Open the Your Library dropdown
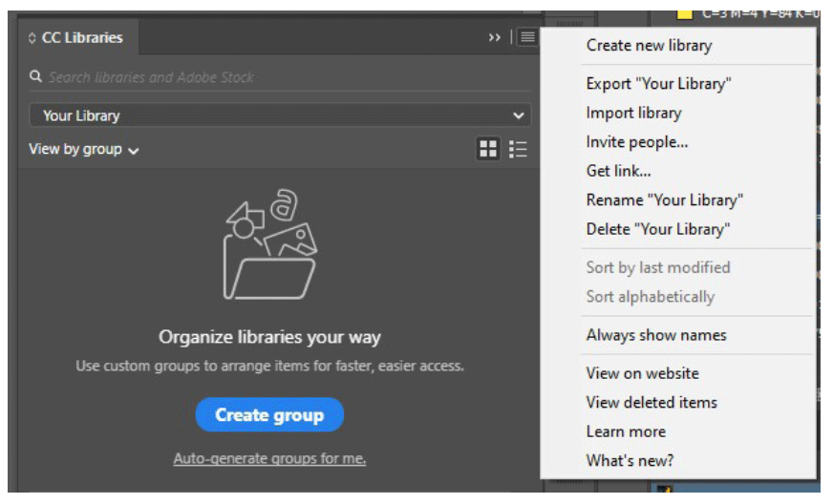Image resolution: width=833 pixels, height=504 pixels. point(280,115)
